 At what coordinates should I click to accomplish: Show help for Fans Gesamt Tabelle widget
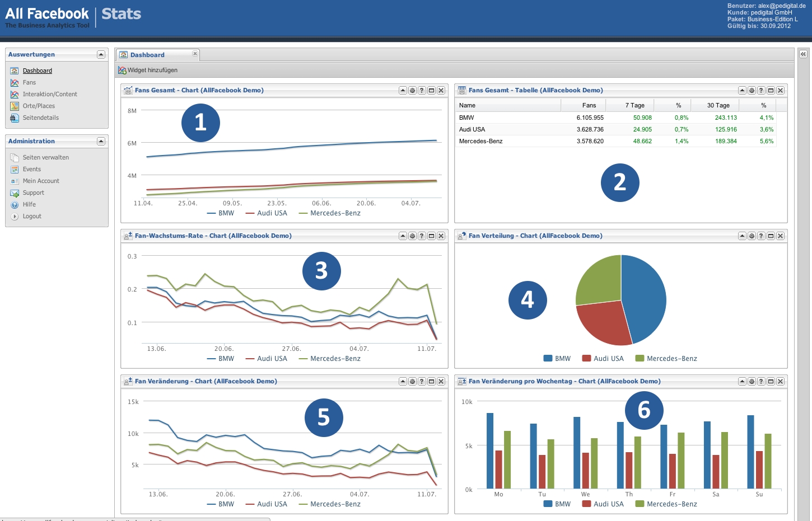coord(761,90)
